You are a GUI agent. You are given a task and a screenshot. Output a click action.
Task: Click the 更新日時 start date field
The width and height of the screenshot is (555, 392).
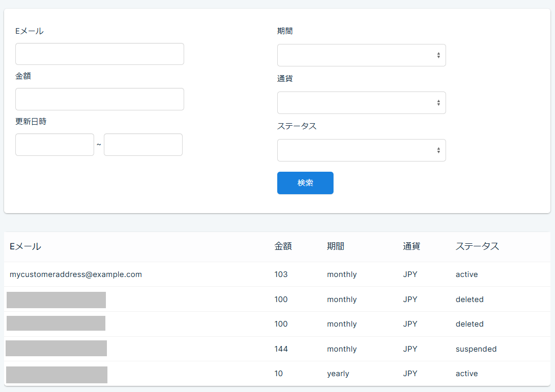point(55,144)
